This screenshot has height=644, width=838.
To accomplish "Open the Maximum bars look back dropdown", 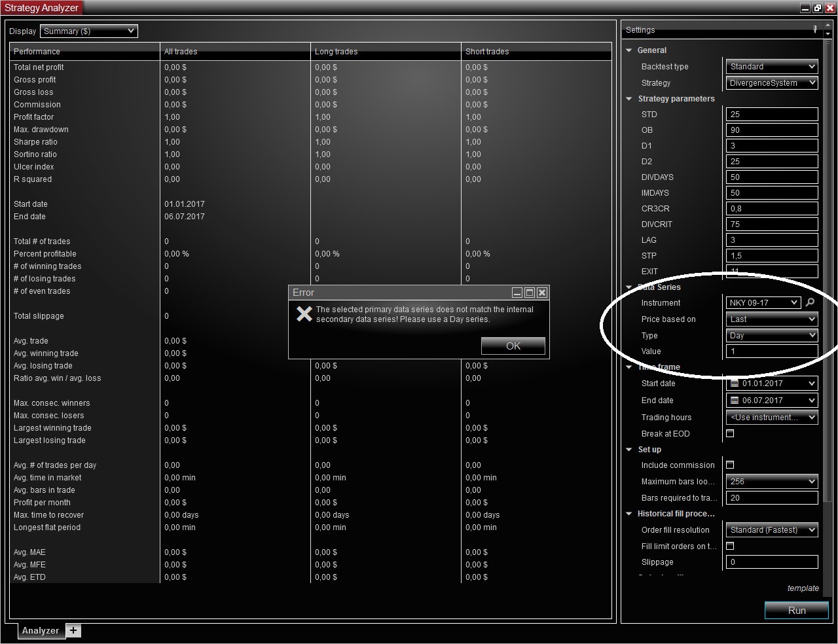I will pyautogui.click(x=772, y=482).
